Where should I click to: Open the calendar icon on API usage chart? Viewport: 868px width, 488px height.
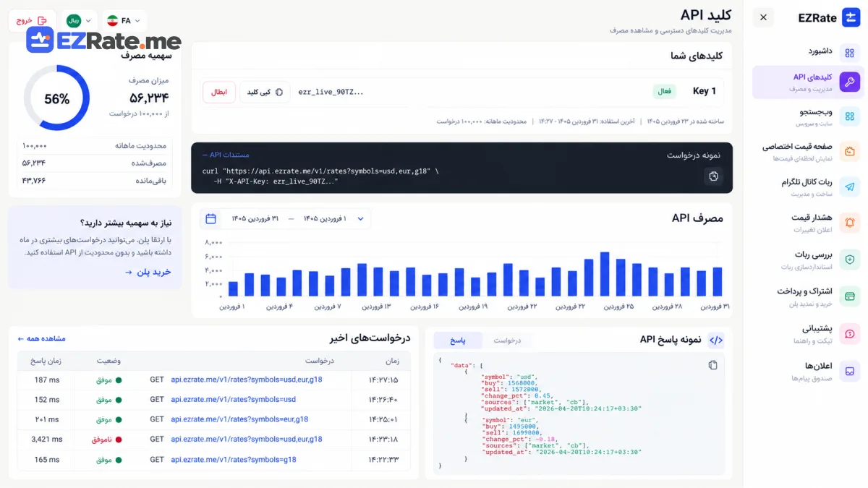211,218
